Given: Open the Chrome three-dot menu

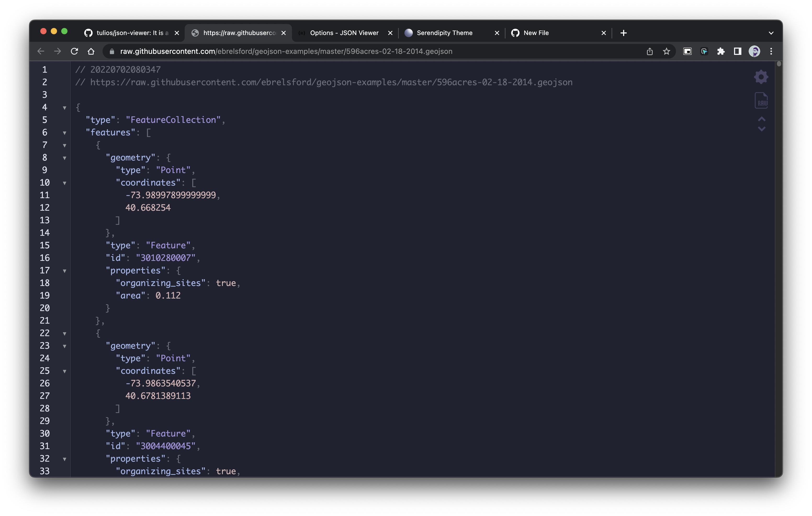Looking at the screenshot, I should tap(771, 51).
